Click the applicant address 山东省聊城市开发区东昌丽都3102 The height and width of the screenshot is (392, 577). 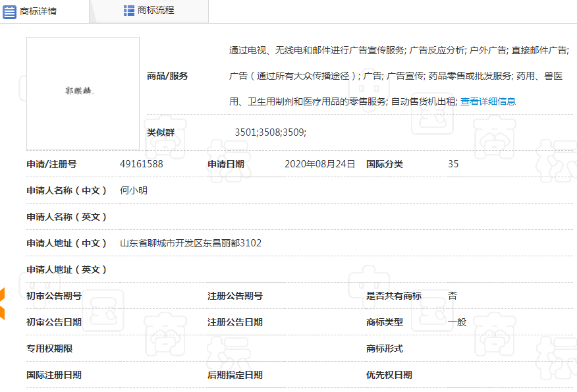point(190,243)
